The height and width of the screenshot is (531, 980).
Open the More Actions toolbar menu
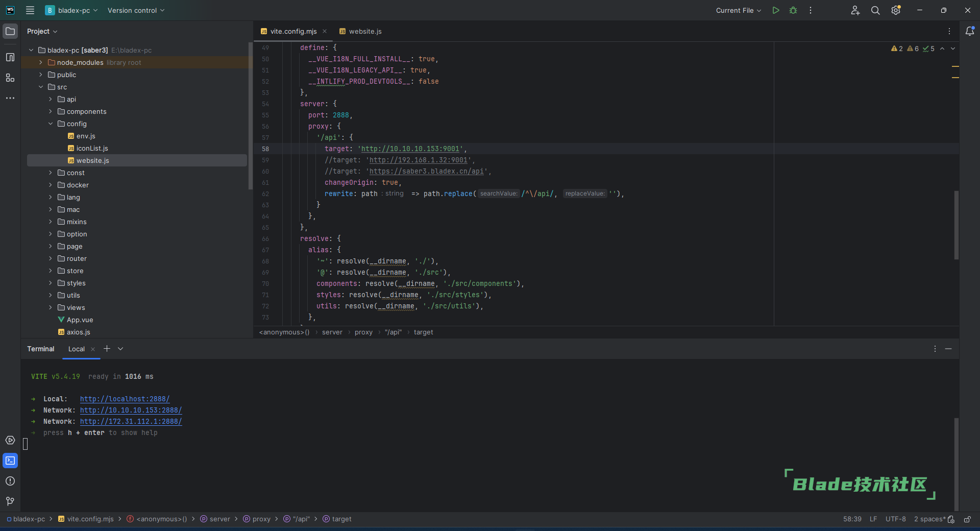click(x=811, y=10)
